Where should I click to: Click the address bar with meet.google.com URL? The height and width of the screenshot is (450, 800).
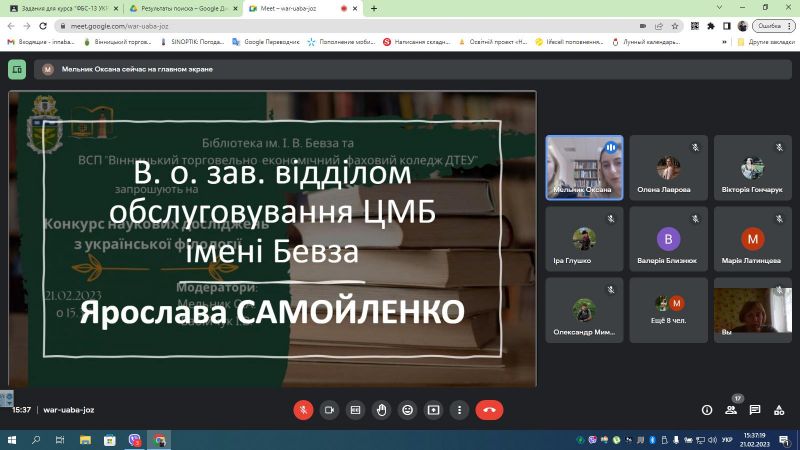point(347,26)
